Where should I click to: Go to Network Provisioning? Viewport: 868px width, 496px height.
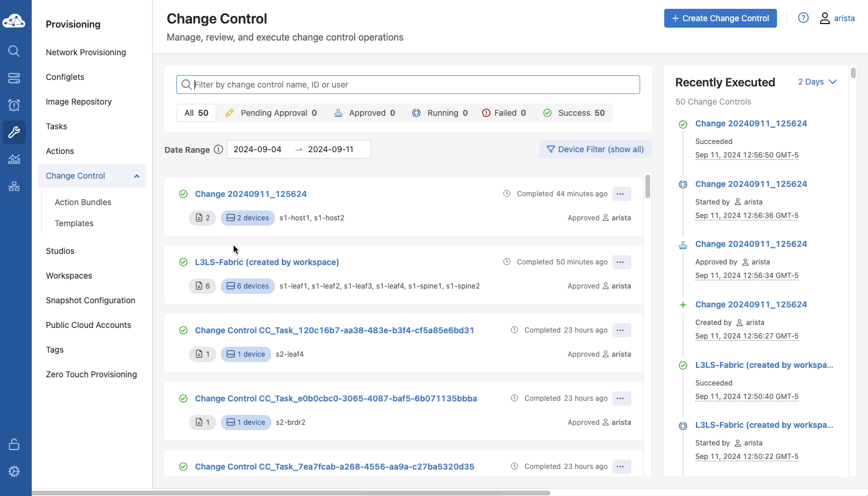[86, 52]
